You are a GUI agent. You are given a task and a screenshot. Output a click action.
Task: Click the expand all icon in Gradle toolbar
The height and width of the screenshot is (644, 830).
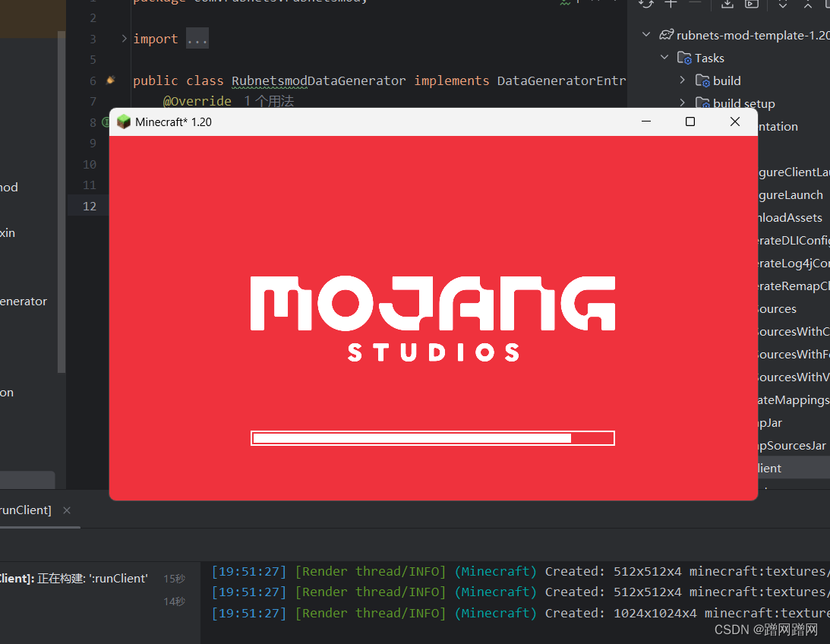pyautogui.click(x=783, y=4)
